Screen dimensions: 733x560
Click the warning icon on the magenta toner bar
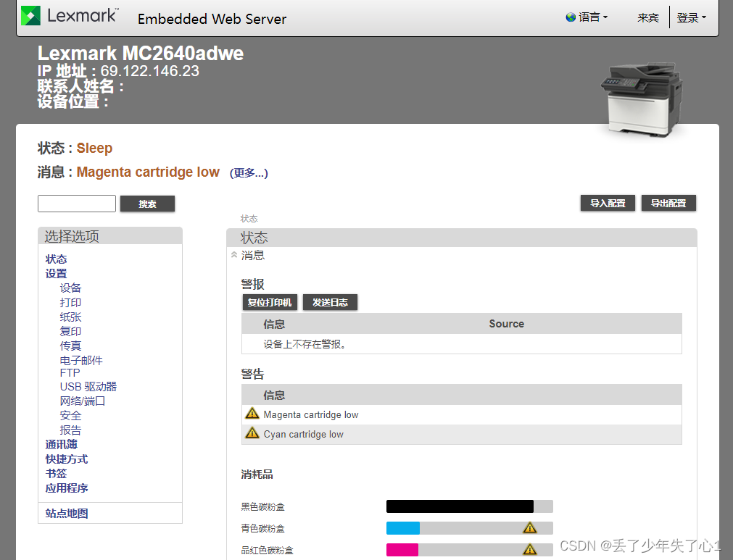click(530, 550)
